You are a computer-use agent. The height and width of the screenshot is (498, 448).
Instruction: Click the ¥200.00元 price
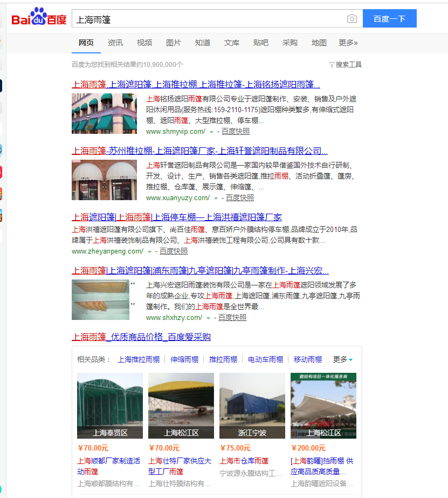pos(308,448)
